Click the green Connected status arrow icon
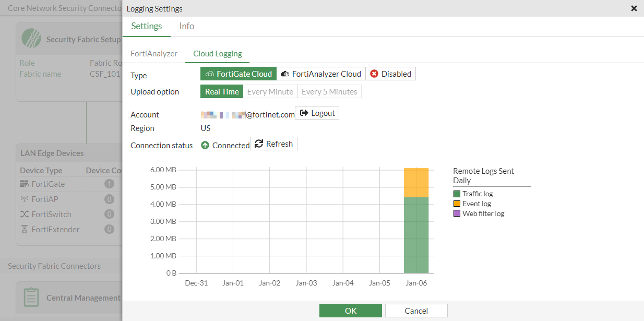This screenshot has height=321, width=644. pos(205,145)
